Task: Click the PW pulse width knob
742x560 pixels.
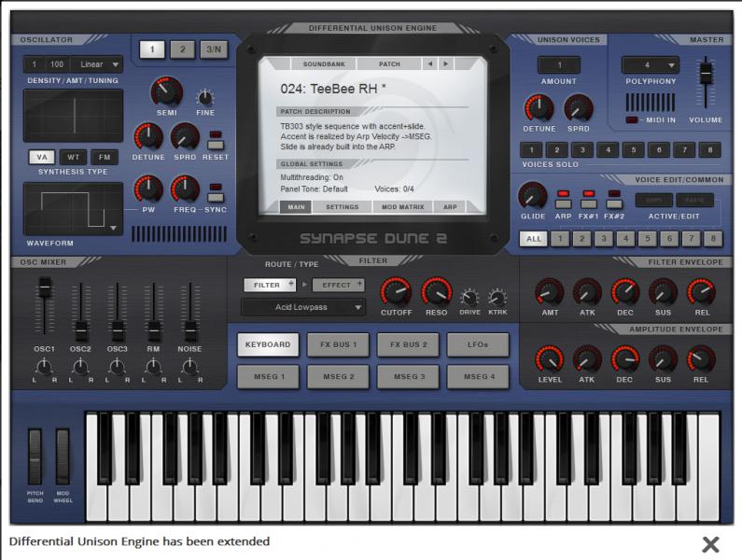Action: (148, 189)
